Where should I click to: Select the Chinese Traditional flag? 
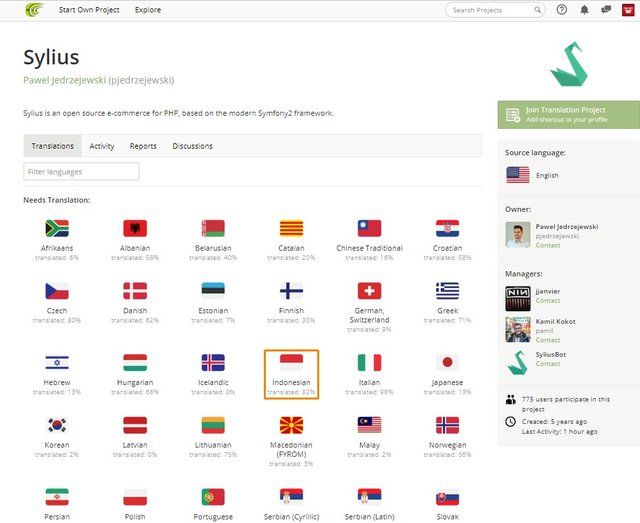pos(369,228)
